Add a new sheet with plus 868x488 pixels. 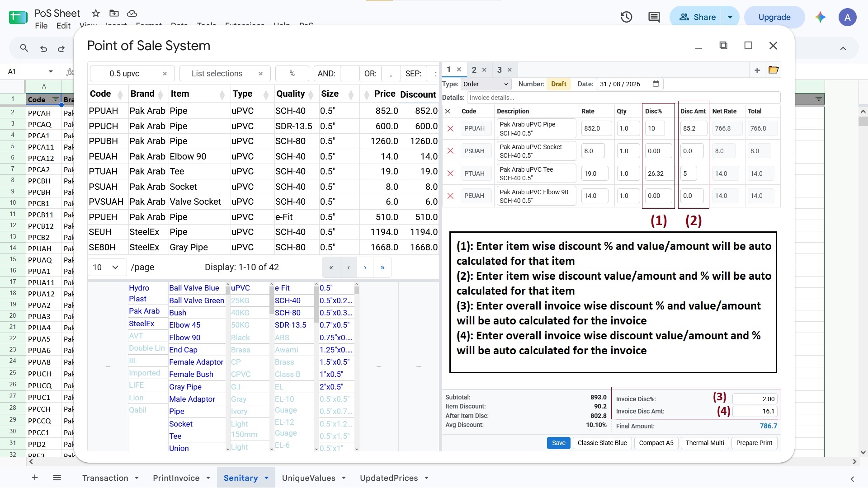(35, 478)
